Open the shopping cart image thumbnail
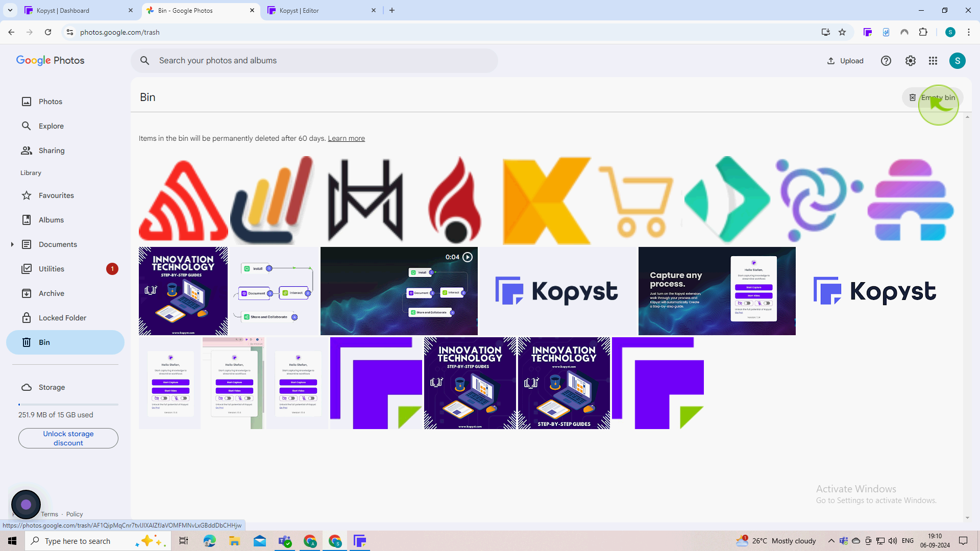This screenshot has width=980, height=551. pos(637,200)
